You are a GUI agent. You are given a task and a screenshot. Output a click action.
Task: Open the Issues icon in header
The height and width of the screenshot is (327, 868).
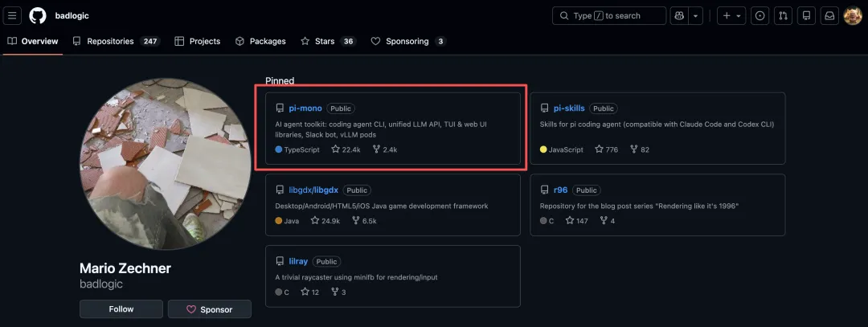(x=759, y=15)
